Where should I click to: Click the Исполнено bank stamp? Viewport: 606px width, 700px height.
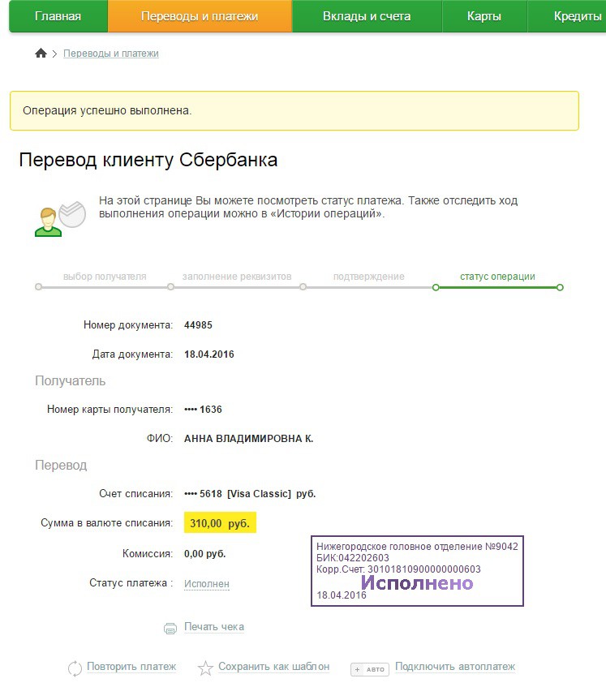coord(417,571)
